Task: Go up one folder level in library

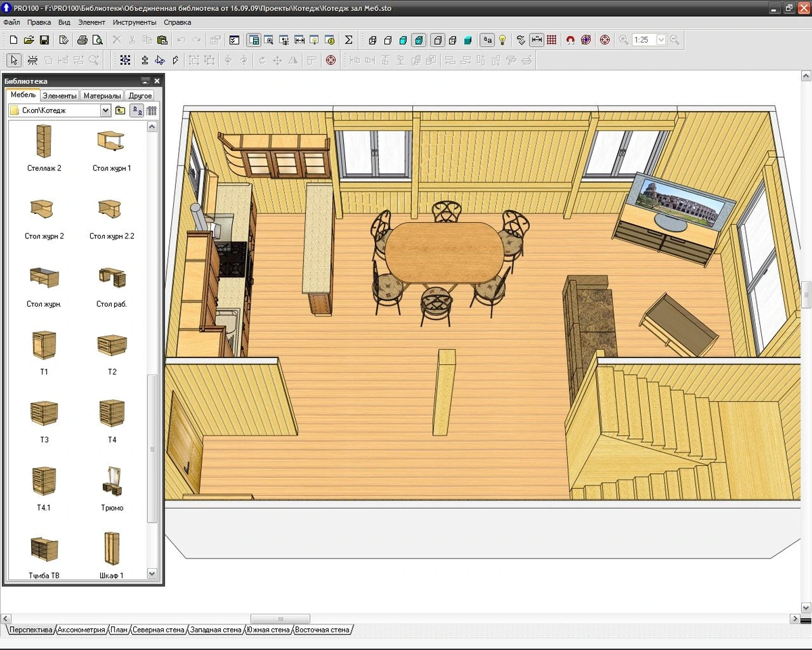Action: coord(120,110)
